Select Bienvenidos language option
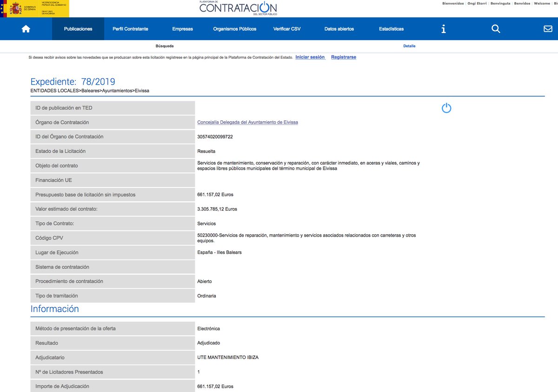This screenshot has width=558, height=392. 453,3
